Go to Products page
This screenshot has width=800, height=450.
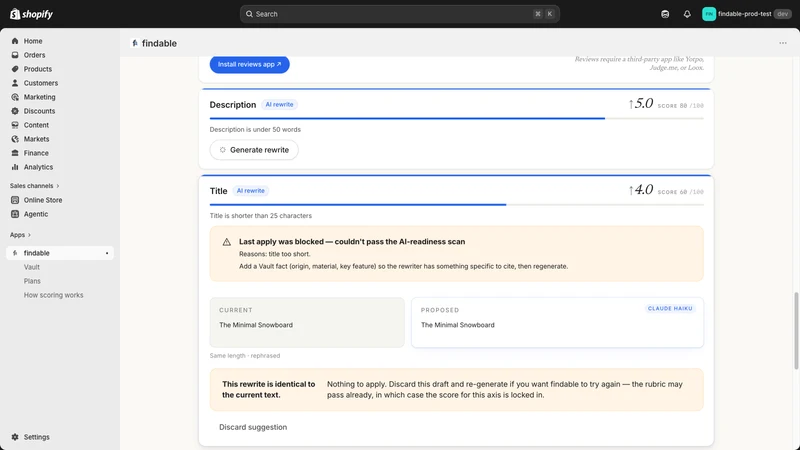(x=38, y=69)
